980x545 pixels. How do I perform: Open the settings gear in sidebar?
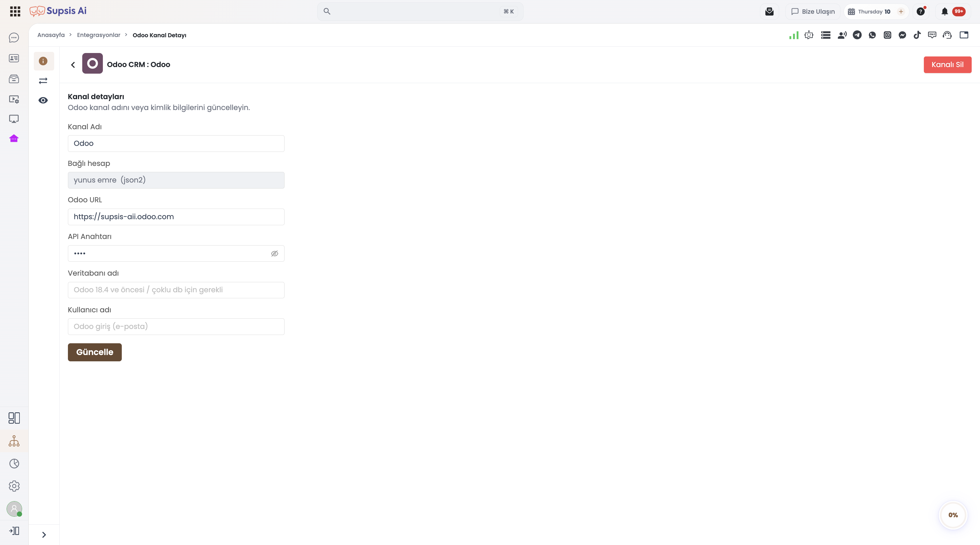coord(14,486)
